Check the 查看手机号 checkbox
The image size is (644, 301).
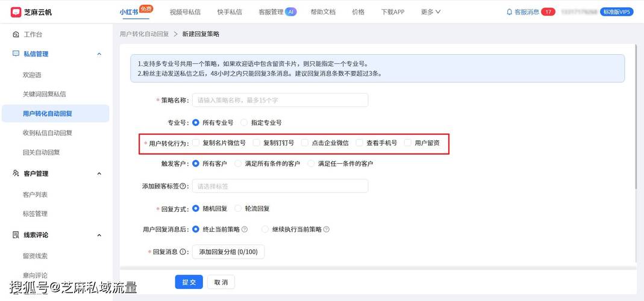[x=360, y=143]
